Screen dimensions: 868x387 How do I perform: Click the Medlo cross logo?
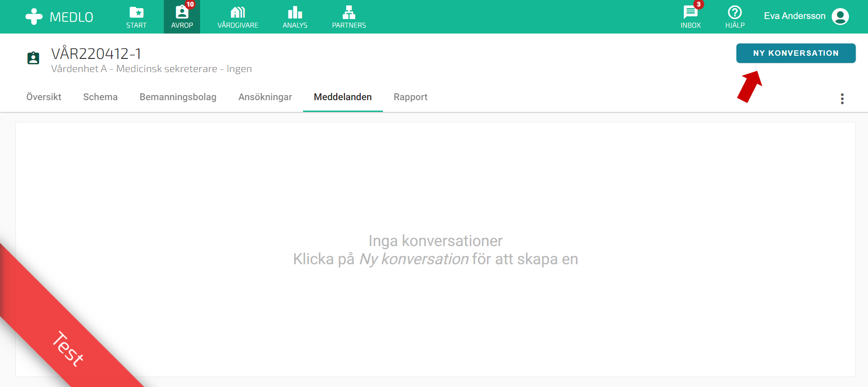click(x=34, y=17)
